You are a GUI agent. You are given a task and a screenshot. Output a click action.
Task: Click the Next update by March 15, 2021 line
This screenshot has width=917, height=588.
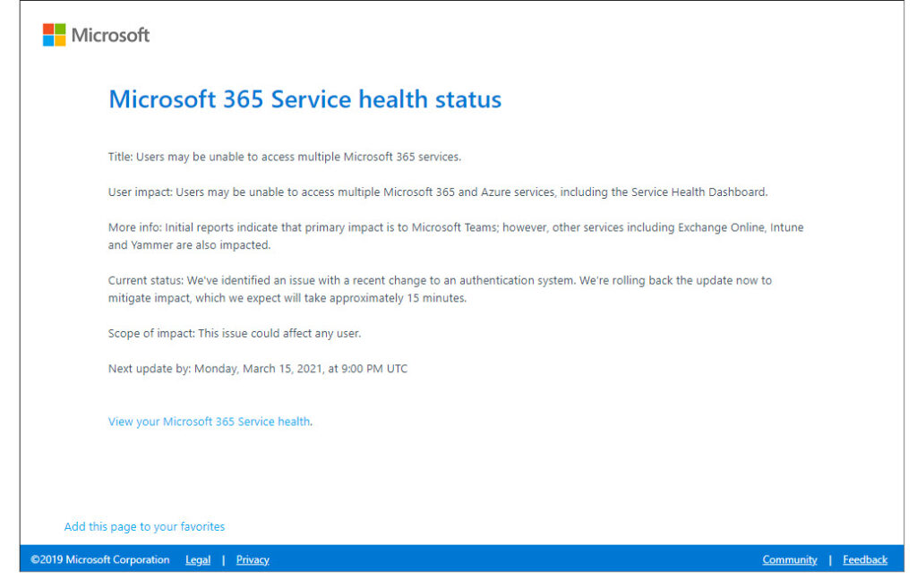(258, 369)
